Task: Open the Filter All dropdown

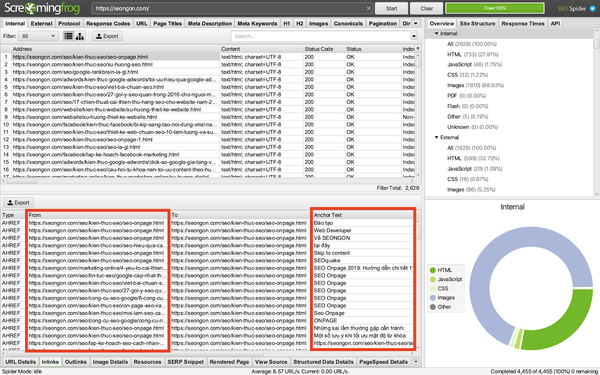Action: (x=39, y=36)
